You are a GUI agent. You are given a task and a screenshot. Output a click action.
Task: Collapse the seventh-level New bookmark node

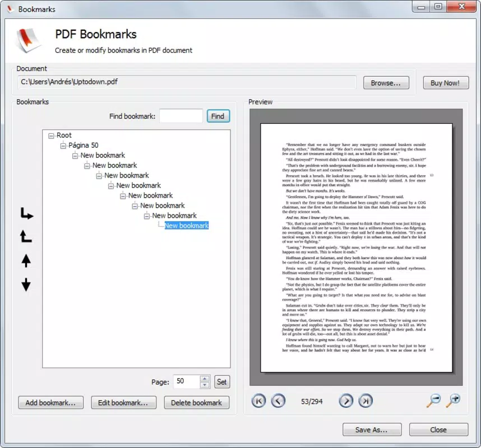coord(147,216)
